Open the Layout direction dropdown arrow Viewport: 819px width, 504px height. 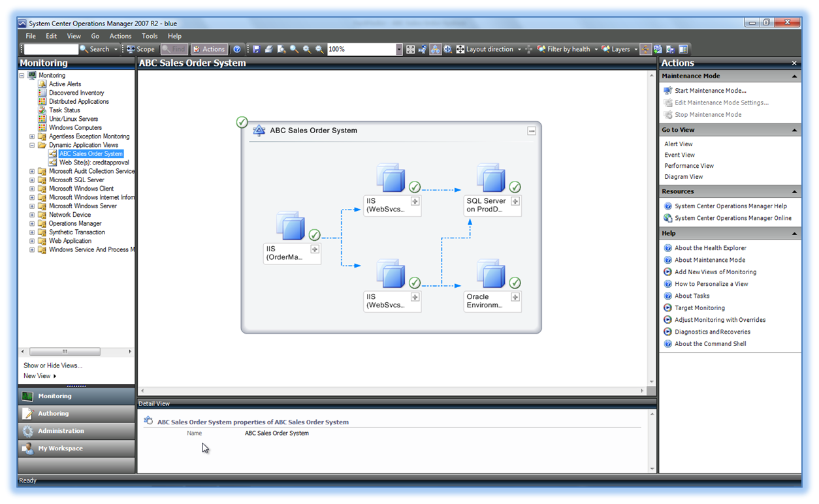point(519,49)
